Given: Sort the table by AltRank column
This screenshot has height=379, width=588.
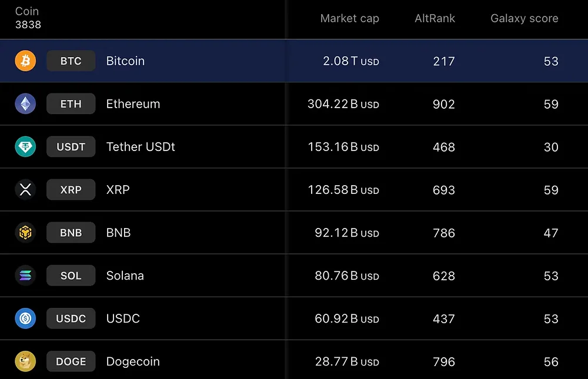Looking at the screenshot, I should (x=435, y=18).
